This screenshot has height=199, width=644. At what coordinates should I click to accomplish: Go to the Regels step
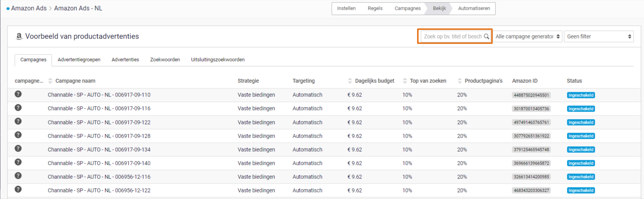[375, 9]
